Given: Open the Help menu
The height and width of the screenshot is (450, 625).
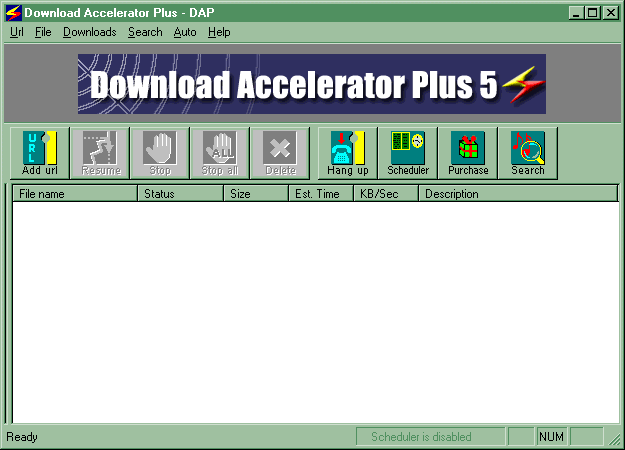Looking at the screenshot, I should tap(219, 32).
